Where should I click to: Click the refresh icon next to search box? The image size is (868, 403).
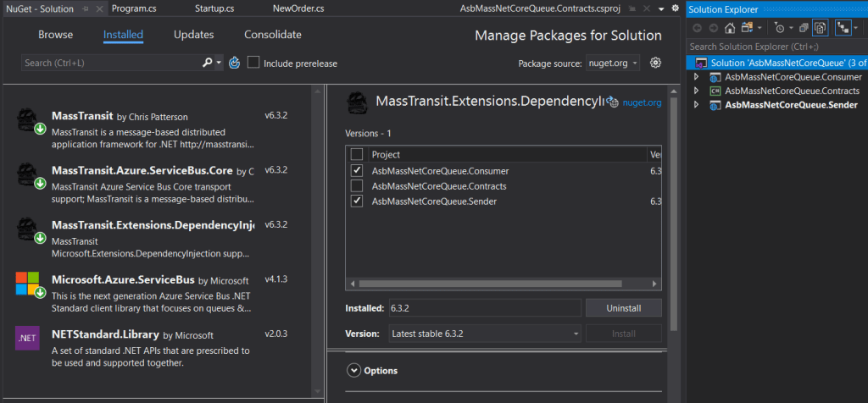235,63
